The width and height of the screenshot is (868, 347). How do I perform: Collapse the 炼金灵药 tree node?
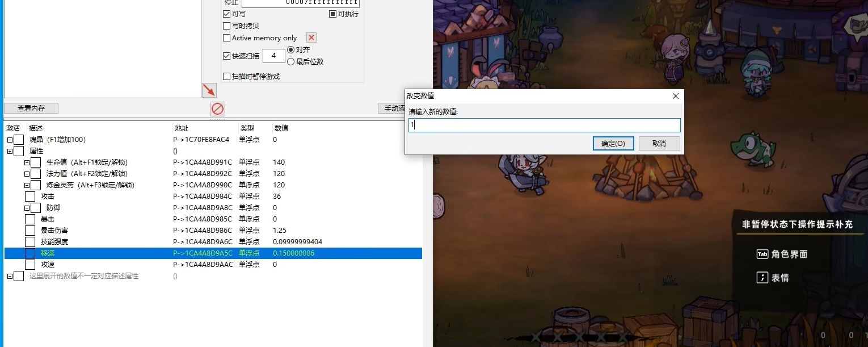click(x=27, y=185)
